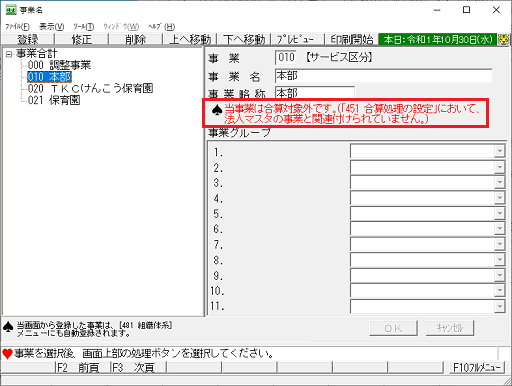Open the dropdown for business group 3

pyautogui.click(x=499, y=182)
